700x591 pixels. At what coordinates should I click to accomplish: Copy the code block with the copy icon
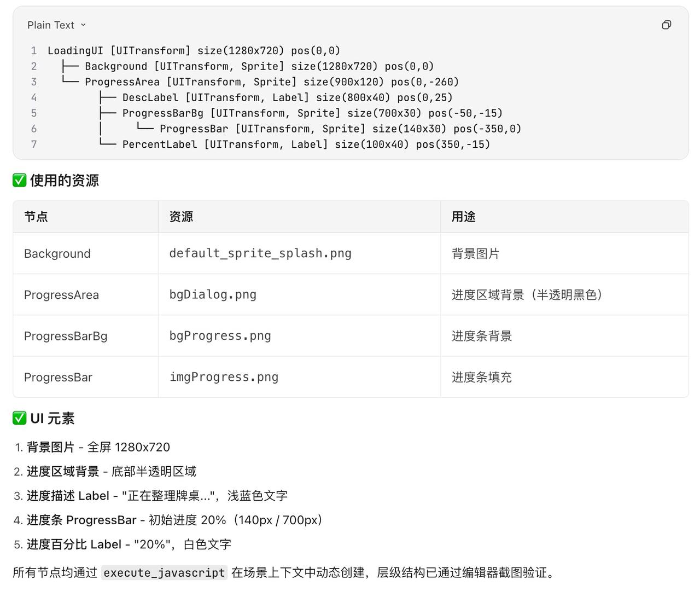click(x=666, y=25)
